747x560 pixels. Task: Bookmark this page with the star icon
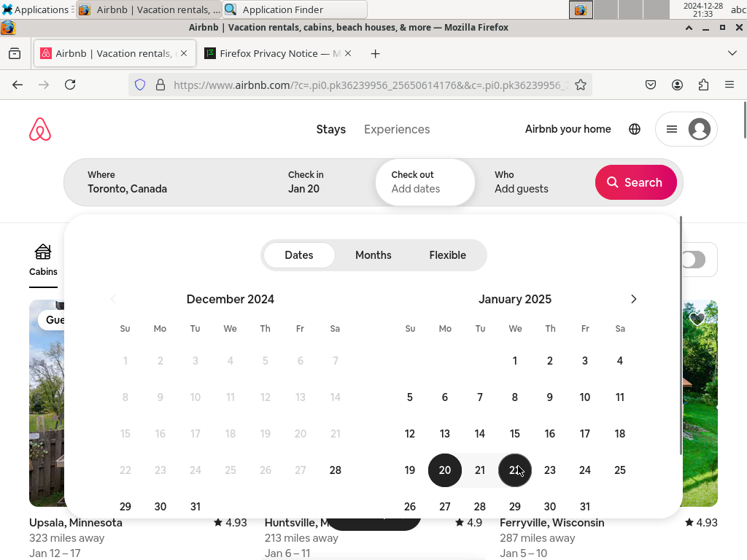click(x=580, y=85)
